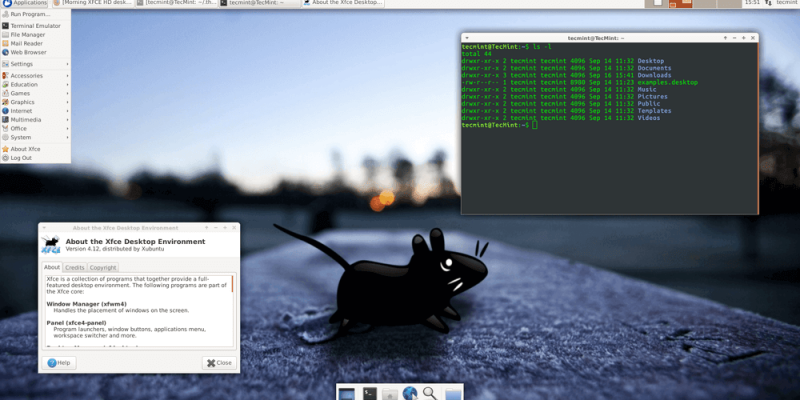The width and height of the screenshot is (800, 400).
Task: Click the Terminal Emulator menu icon
Action: click(x=6, y=26)
